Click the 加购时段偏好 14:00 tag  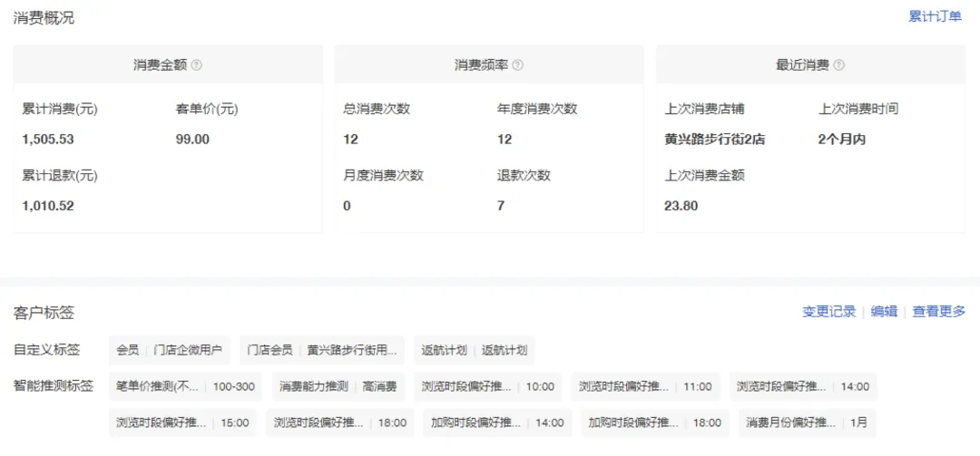click(x=497, y=422)
